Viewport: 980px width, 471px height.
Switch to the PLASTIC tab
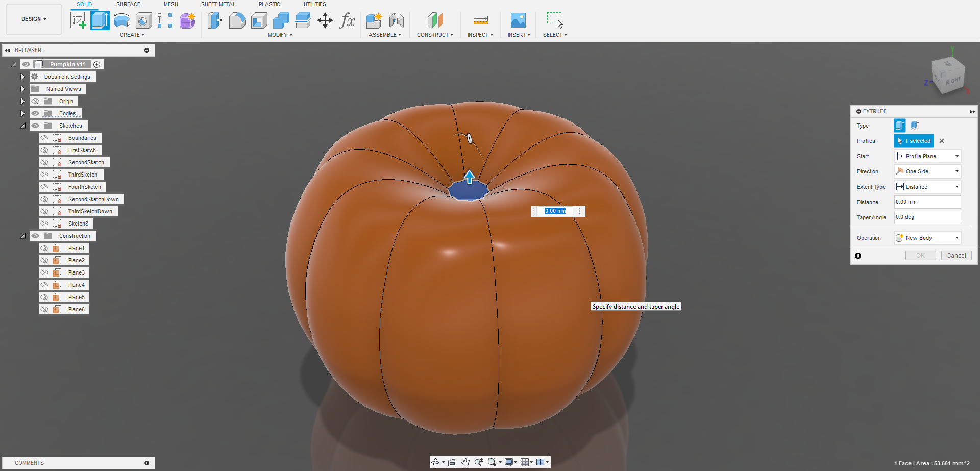coord(269,4)
